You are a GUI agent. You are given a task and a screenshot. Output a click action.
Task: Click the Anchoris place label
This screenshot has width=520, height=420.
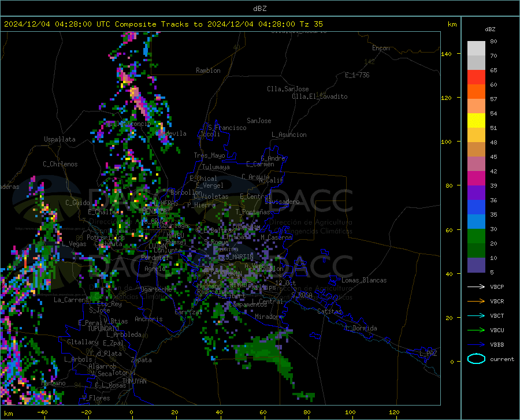pos(148,319)
